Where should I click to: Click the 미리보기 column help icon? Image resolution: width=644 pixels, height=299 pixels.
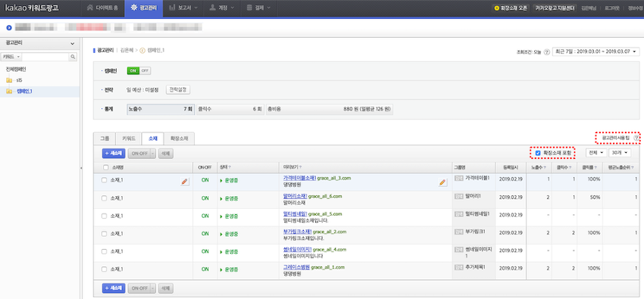300,167
